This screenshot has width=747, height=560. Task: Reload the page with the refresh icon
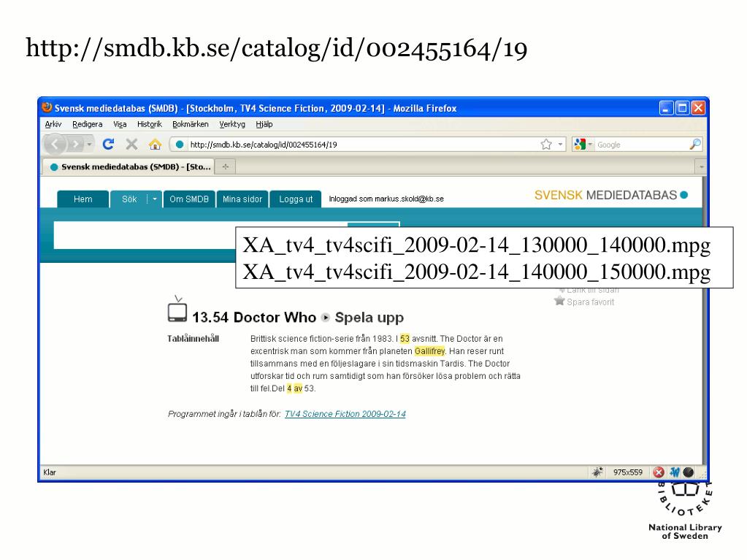109,145
